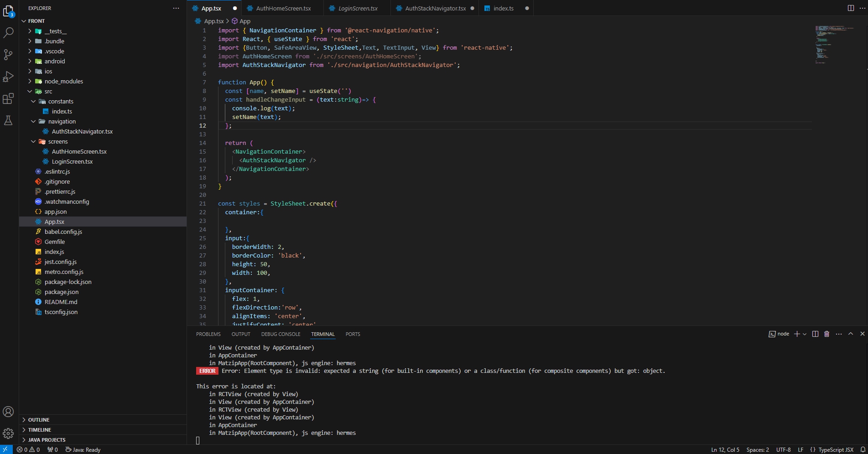Switch to the AuthStackNavigator.tsx editor tab
Viewport: 868px width, 454px height.
(435, 8)
